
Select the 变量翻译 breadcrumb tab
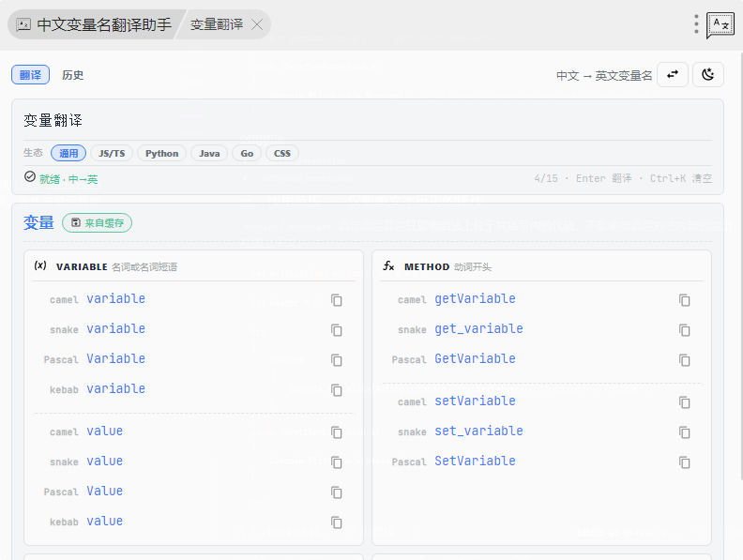(217, 24)
